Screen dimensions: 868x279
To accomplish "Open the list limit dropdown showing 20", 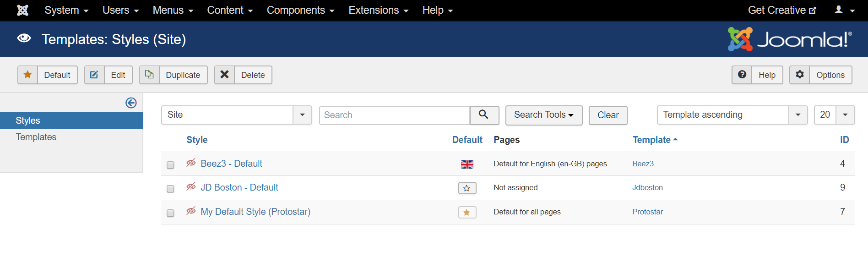I will (835, 115).
